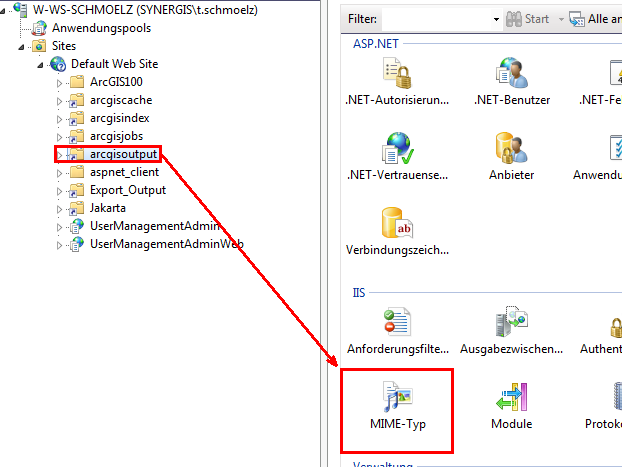Click the Sites folder icon
This screenshot has width=622, height=467.
pyautogui.click(x=39, y=46)
